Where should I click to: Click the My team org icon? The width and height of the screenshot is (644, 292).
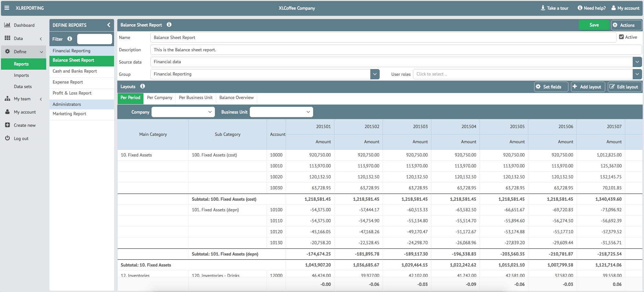(7, 99)
